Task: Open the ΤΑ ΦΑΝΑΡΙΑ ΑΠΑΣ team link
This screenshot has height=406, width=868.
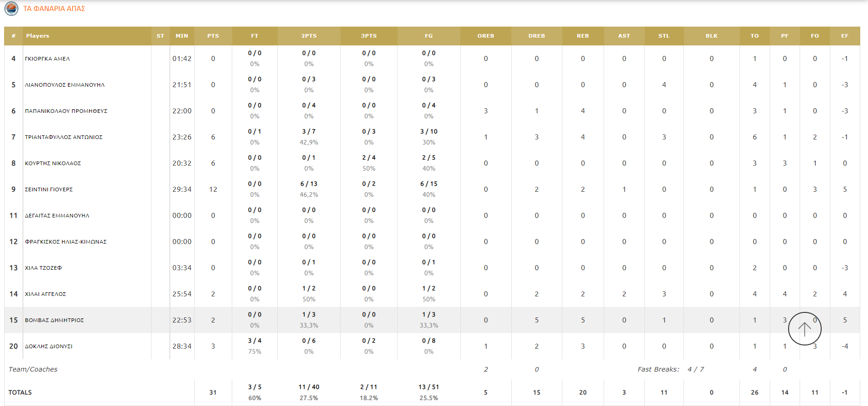Action: 54,9
